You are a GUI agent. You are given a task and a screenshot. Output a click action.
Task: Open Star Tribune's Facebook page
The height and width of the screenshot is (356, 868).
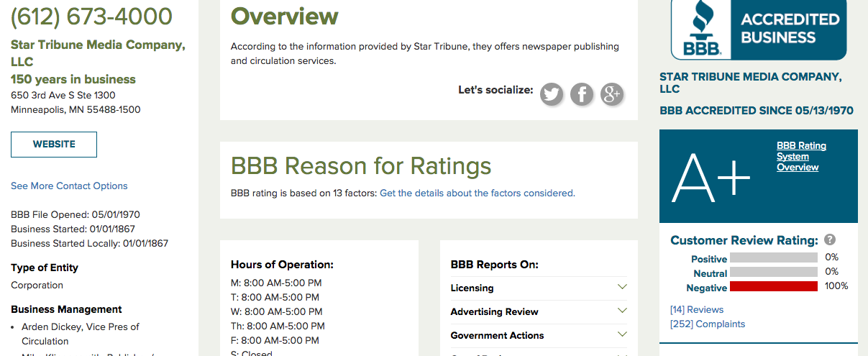click(582, 93)
